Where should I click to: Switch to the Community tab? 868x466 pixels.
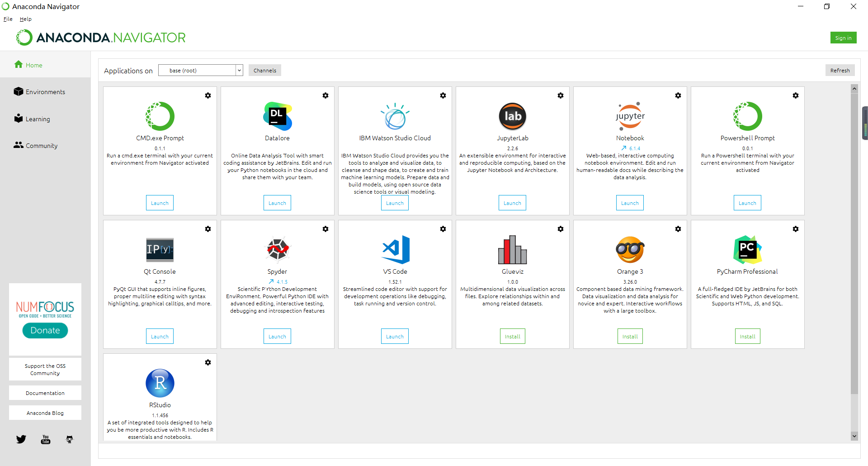click(x=45, y=146)
